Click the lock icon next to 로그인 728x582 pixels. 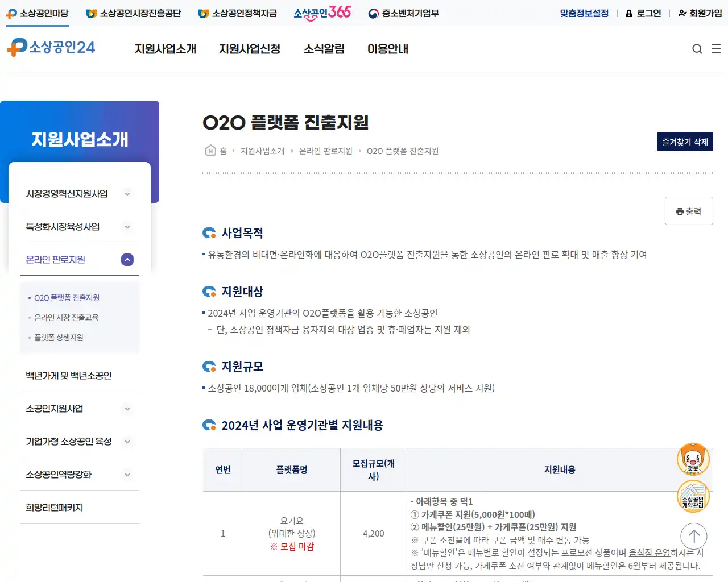(628, 13)
